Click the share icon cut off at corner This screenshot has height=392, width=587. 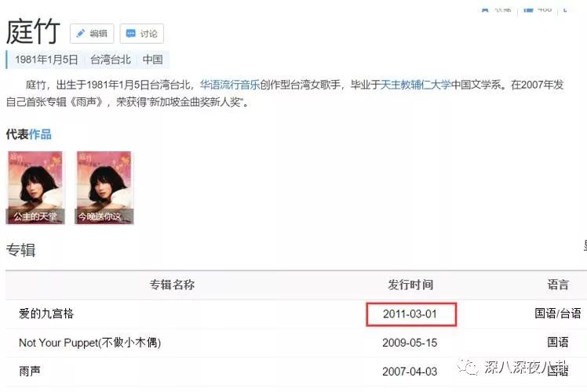pyautogui.click(x=565, y=9)
